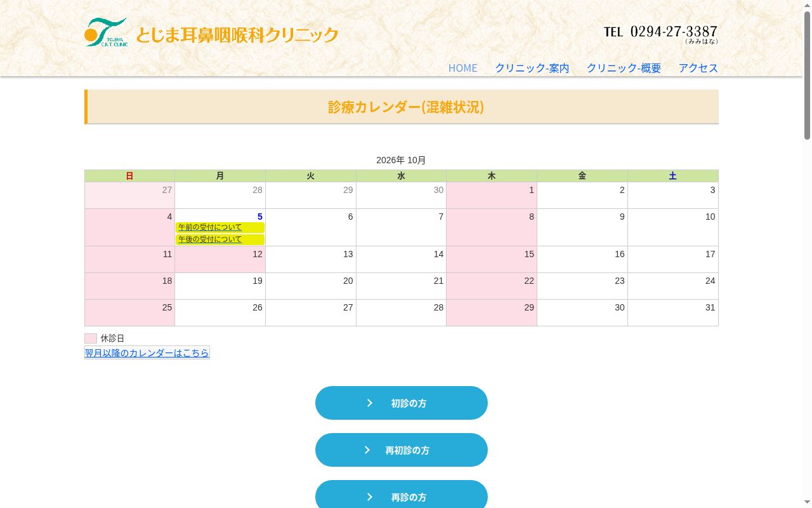Image resolution: width=812 pixels, height=508 pixels.
Task: Select date 15 in the calendar
Action: (x=492, y=260)
